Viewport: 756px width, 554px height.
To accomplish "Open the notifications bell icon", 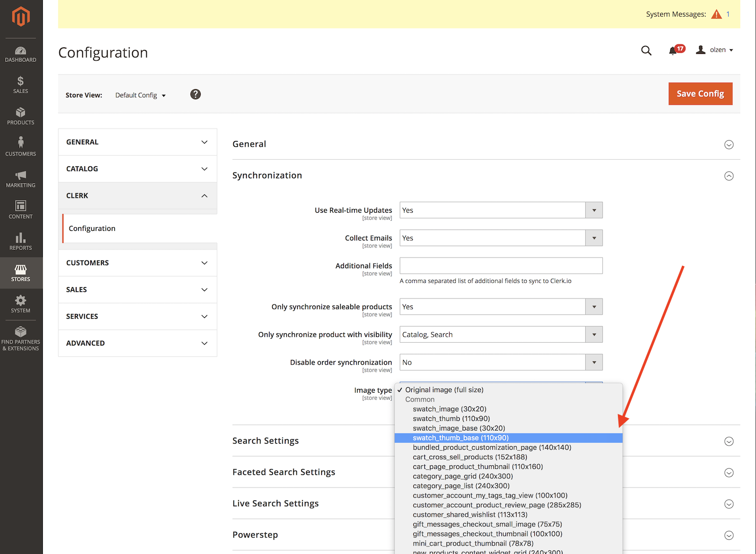I will (673, 50).
